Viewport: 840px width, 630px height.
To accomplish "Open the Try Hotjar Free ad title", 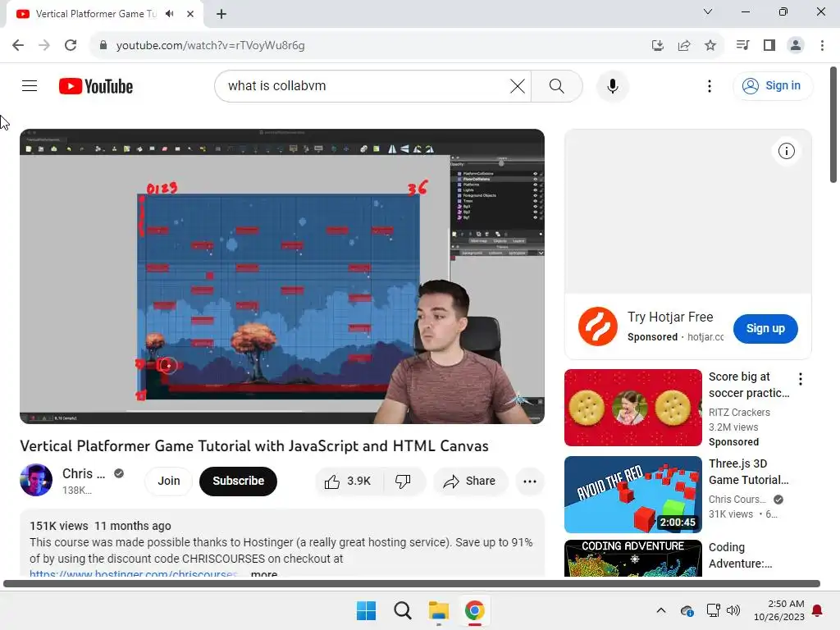I will pyautogui.click(x=670, y=317).
